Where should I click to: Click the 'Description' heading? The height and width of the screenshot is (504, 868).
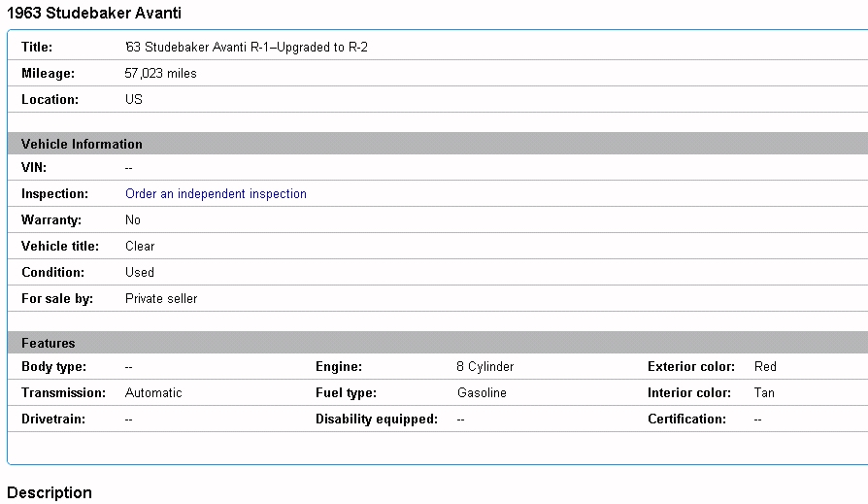pyautogui.click(x=50, y=492)
